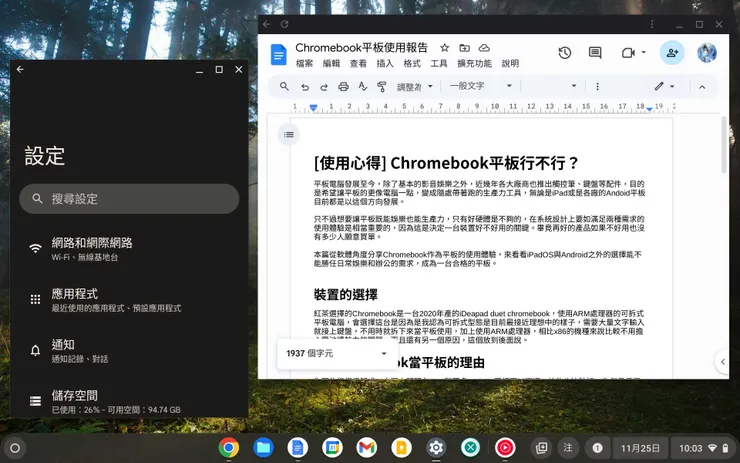
Task: Run spelling and grammar check
Action: 362,86
